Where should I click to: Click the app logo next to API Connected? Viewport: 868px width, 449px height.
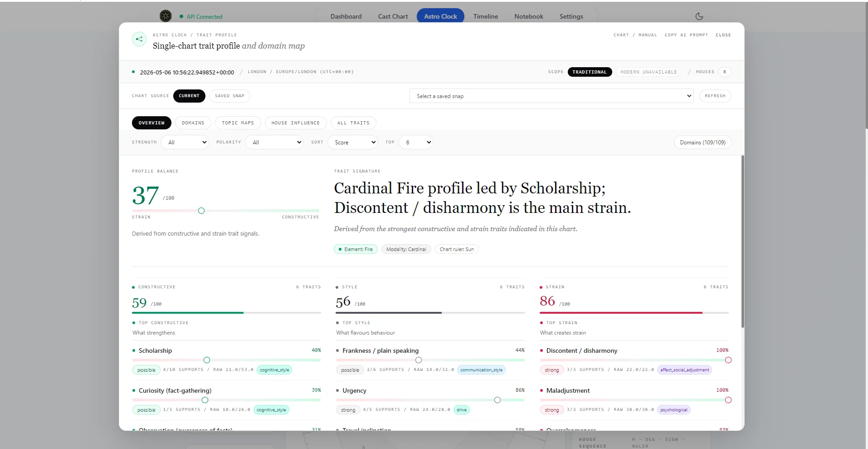point(166,16)
